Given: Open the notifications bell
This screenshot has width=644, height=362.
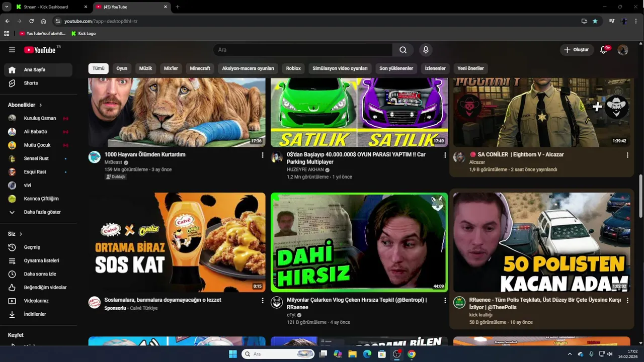Looking at the screenshot, I should (x=604, y=50).
